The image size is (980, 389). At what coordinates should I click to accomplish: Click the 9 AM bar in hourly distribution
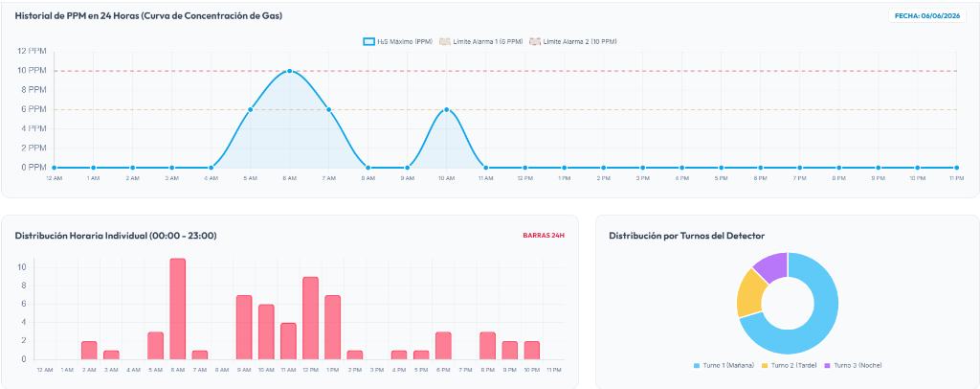click(244, 327)
